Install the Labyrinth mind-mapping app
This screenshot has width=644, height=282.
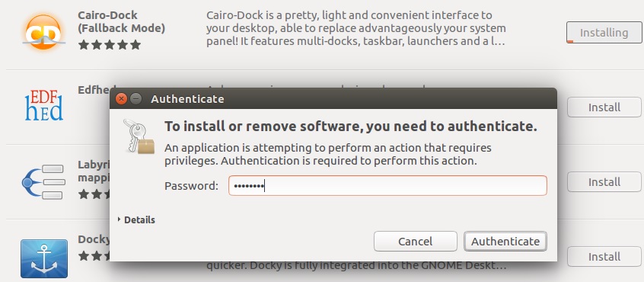(x=604, y=181)
